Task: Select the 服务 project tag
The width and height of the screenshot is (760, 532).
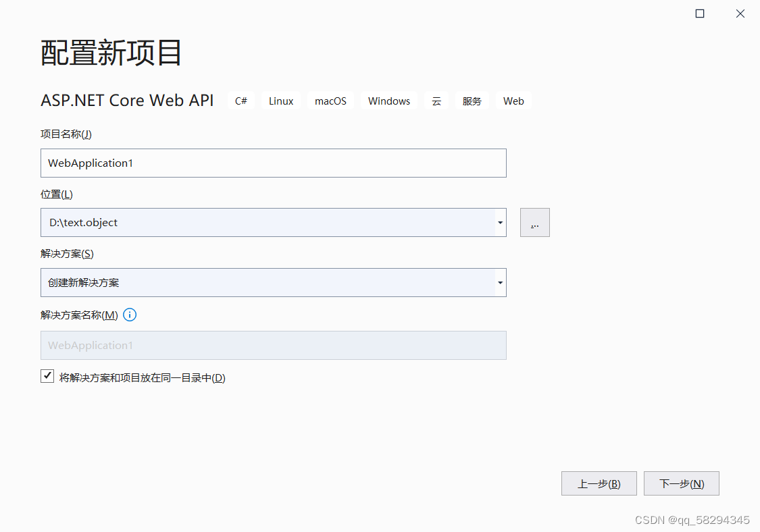Action: 472,100
